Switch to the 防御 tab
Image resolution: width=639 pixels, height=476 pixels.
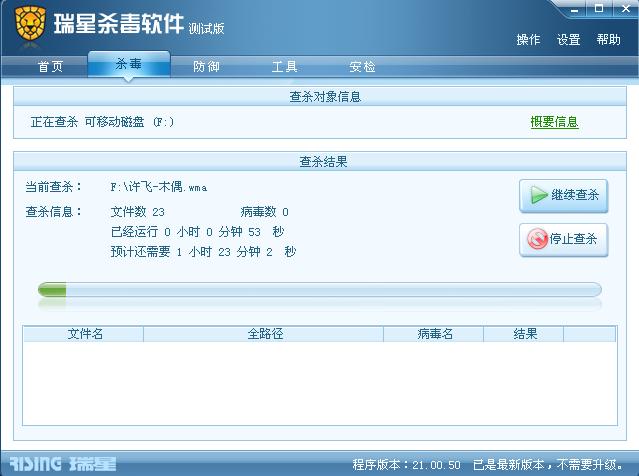click(207, 66)
